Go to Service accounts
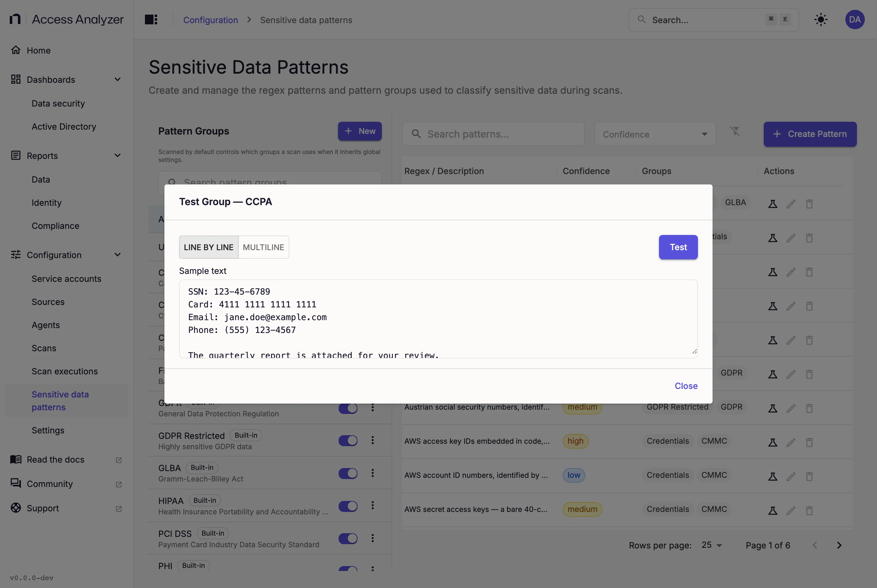 coord(66,278)
